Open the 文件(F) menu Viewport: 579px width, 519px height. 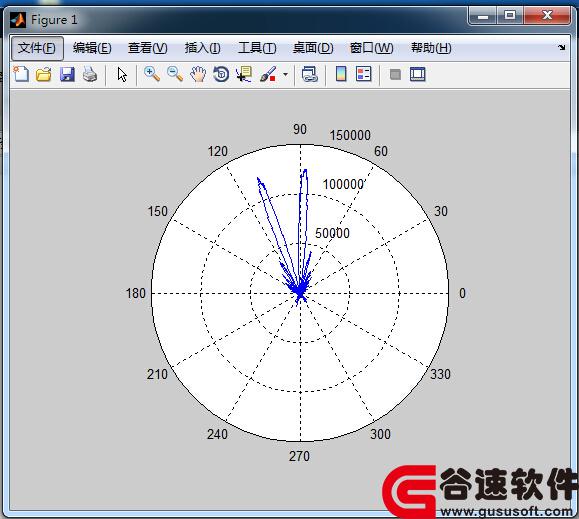click(x=37, y=48)
